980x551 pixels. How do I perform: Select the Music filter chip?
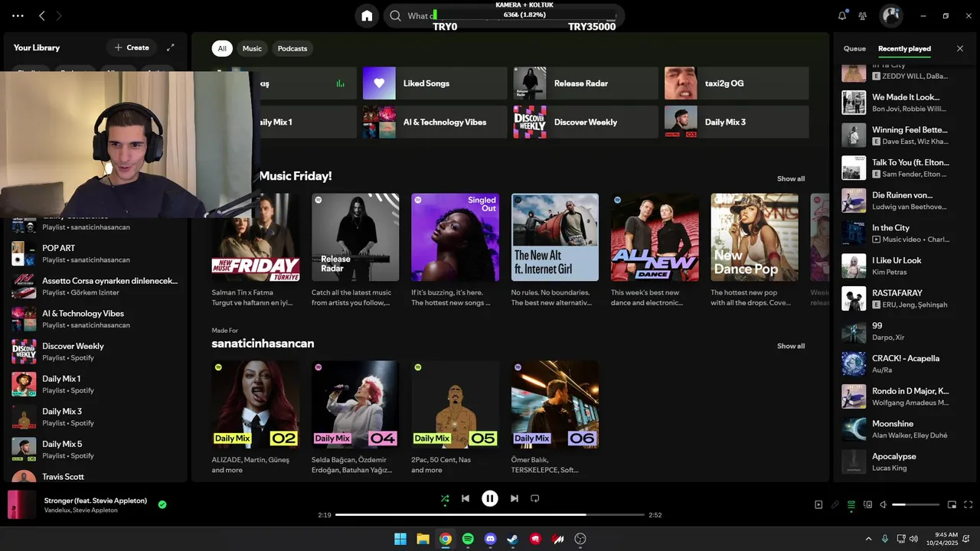(252, 48)
